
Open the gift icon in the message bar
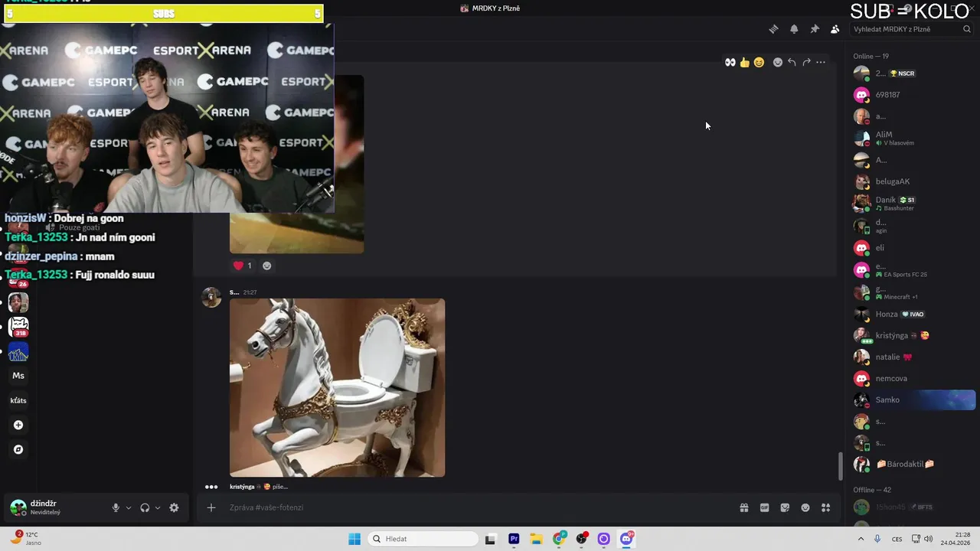743,507
